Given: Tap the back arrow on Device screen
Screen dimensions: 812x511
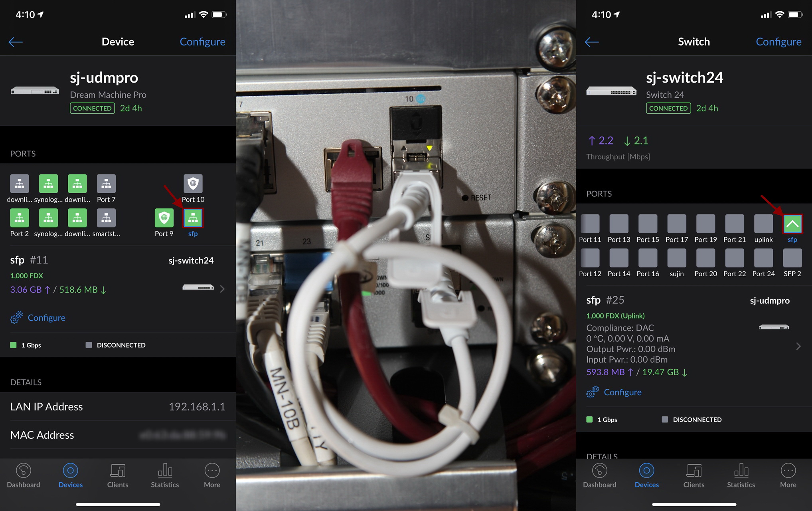Looking at the screenshot, I should tap(16, 42).
